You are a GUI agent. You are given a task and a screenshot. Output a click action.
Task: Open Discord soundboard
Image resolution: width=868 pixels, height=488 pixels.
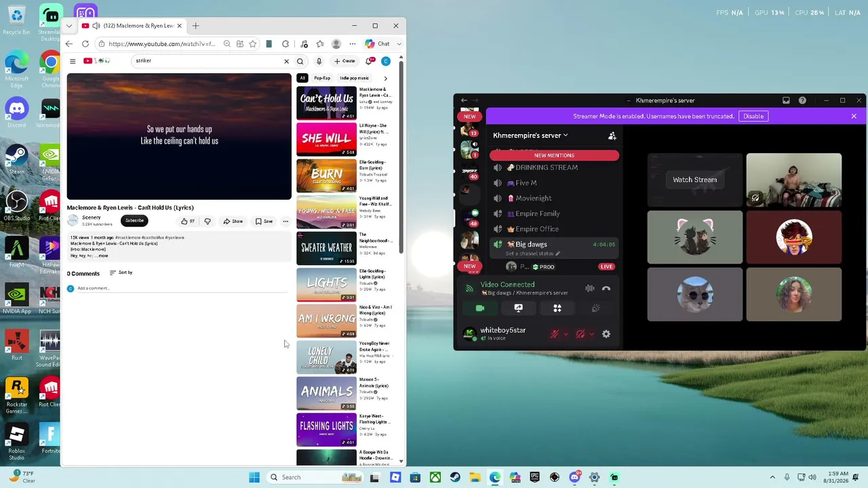click(595, 308)
